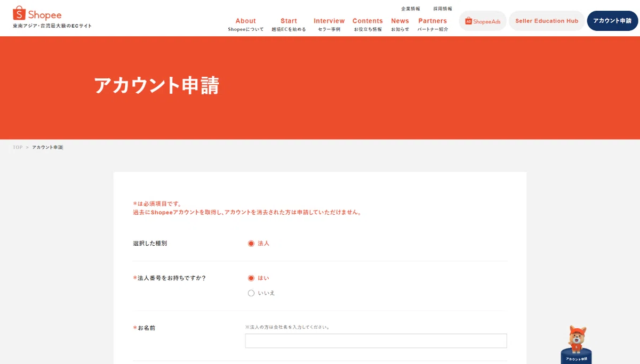
Task: Open Seller Education Hub
Action: coord(547,21)
